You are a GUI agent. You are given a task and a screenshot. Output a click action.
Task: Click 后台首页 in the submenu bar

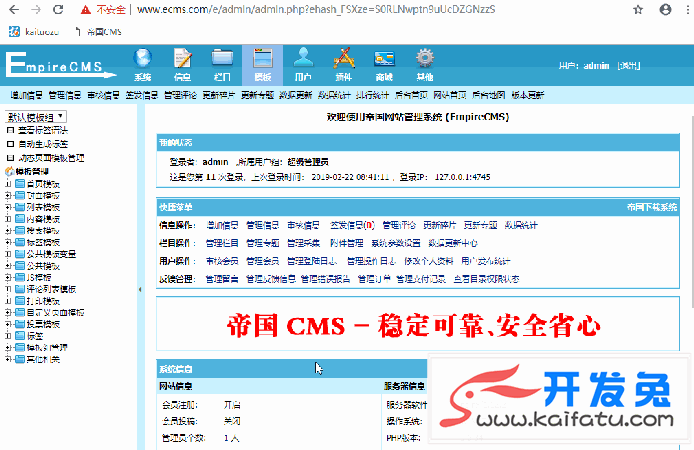tap(411, 95)
